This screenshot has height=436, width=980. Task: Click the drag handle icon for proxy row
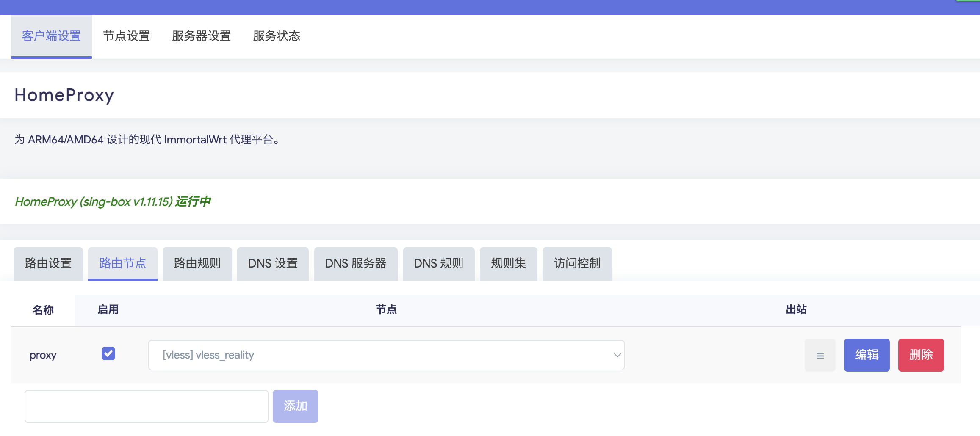click(x=820, y=356)
